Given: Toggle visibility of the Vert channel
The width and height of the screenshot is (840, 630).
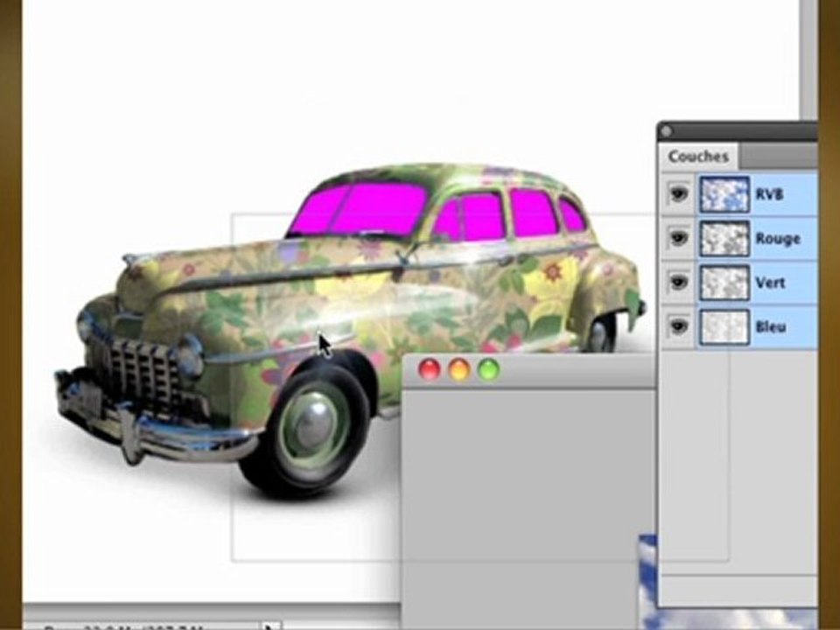Looking at the screenshot, I should (678, 283).
